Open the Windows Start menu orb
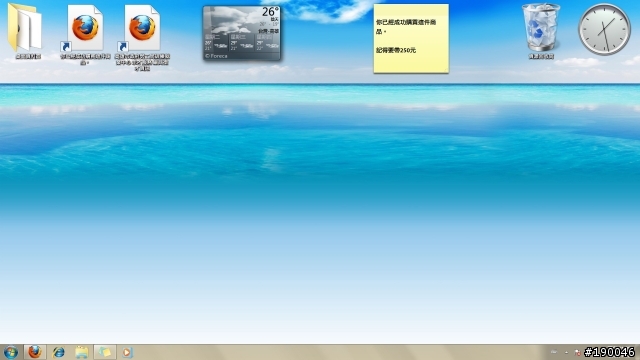Viewport: 640px width, 360px height. point(11,352)
